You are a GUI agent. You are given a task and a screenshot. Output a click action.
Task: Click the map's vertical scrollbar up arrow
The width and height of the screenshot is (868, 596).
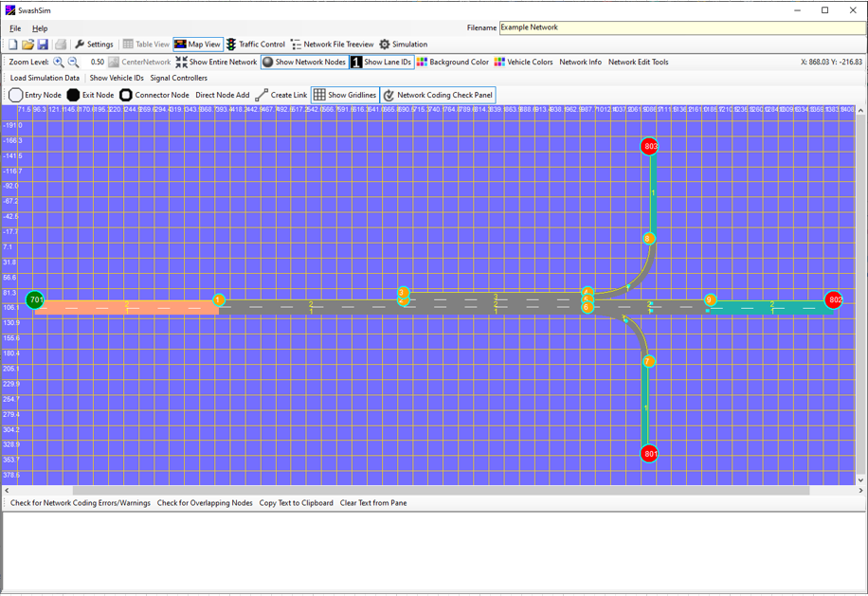860,111
